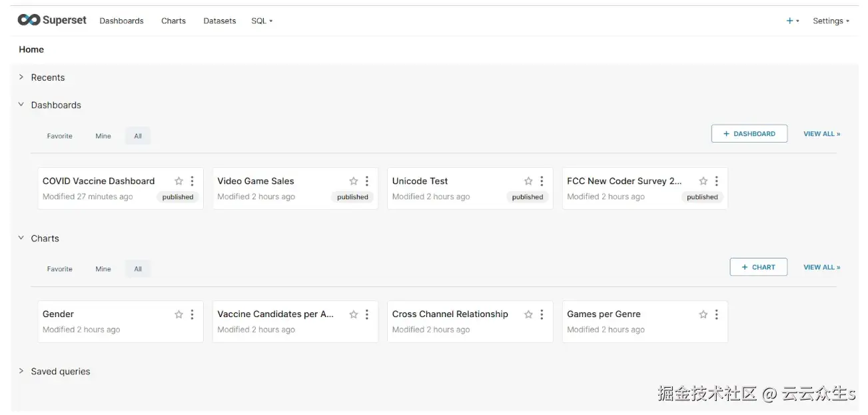This screenshot has width=868, height=415.
Task: Favorite the COVID Vaccine Dashboard with star
Action: click(x=179, y=181)
